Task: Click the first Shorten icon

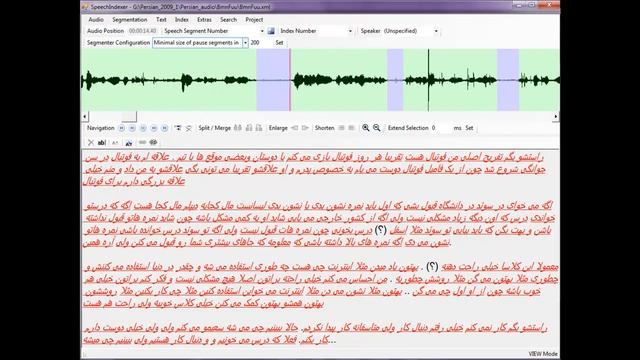Action: [x=342, y=128]
